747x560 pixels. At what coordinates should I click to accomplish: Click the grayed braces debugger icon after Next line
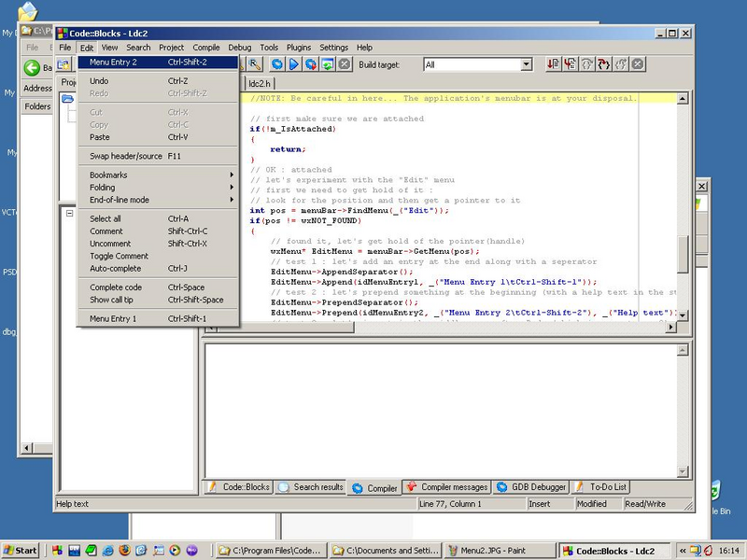[x=587, y=63]
